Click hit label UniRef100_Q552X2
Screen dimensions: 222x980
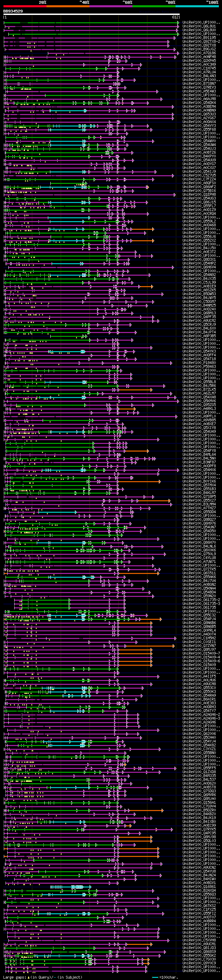click(199, 241)
